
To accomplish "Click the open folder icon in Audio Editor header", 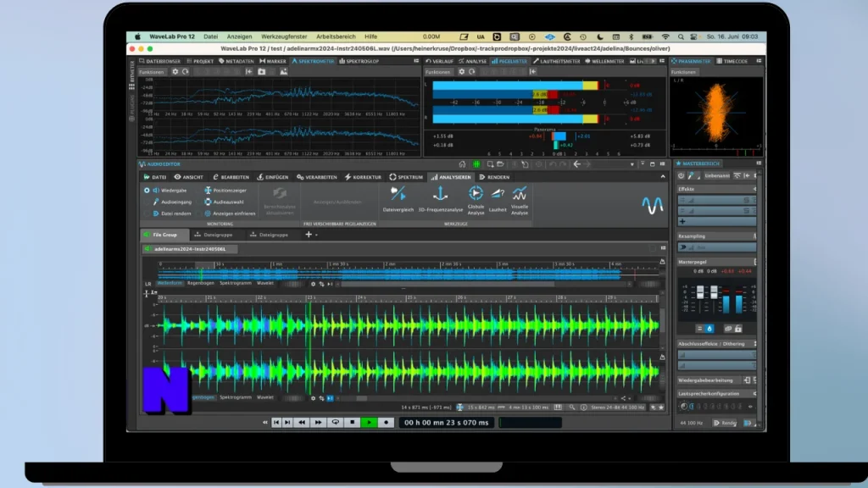I will [500, 164].
